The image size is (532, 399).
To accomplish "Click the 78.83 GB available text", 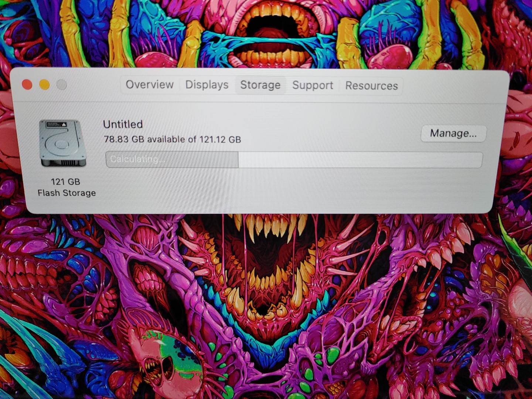I will [x=172, y=139].
